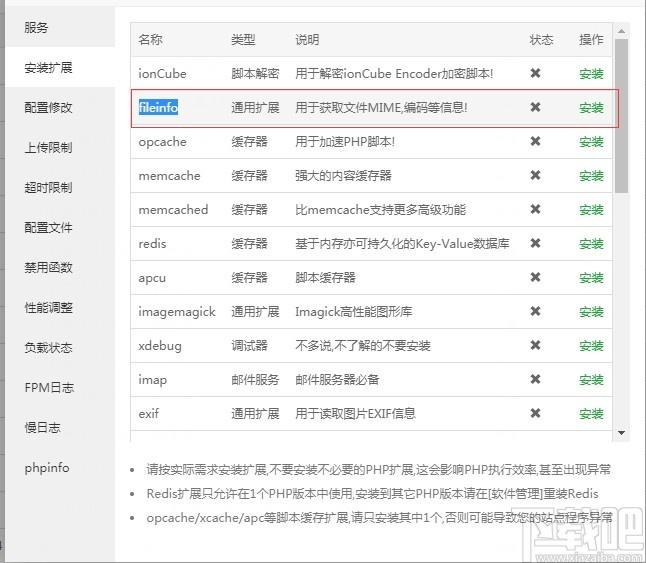This screenshot has height=563, width=646.
Task: Install the redis extension
Action: [591, 244]
